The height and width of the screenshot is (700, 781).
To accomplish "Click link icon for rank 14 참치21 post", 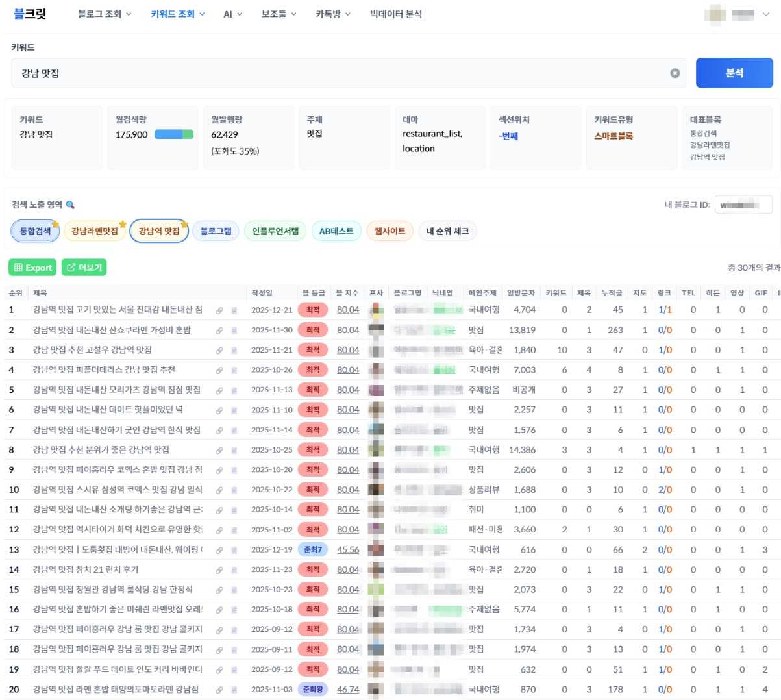I will click(x=219, y=570).
